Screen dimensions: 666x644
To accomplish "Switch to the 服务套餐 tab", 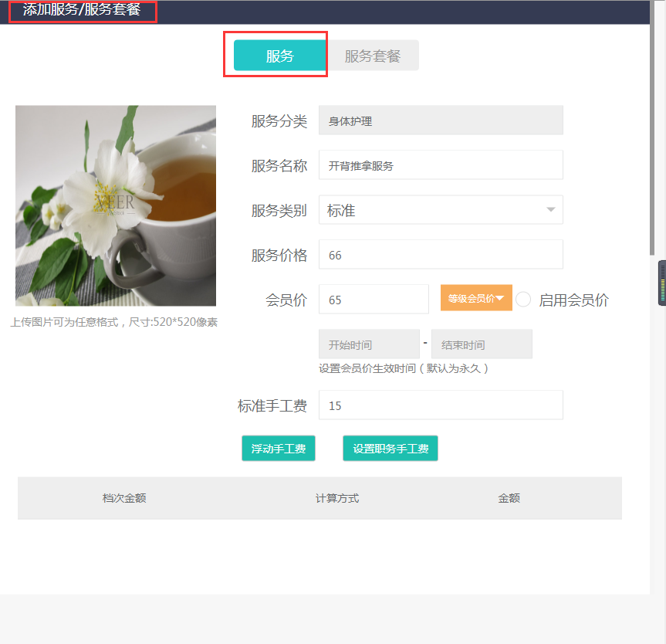I will click(373, 56).
